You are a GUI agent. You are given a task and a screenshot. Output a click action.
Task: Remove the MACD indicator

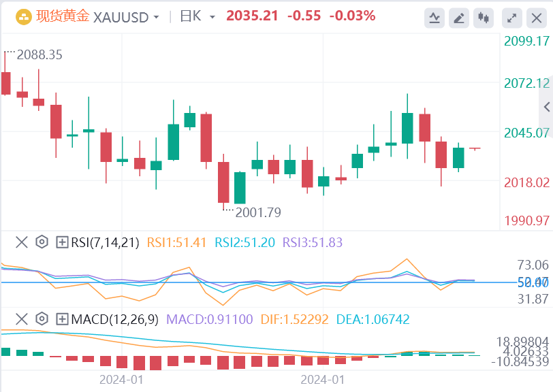tap(22, 318)
